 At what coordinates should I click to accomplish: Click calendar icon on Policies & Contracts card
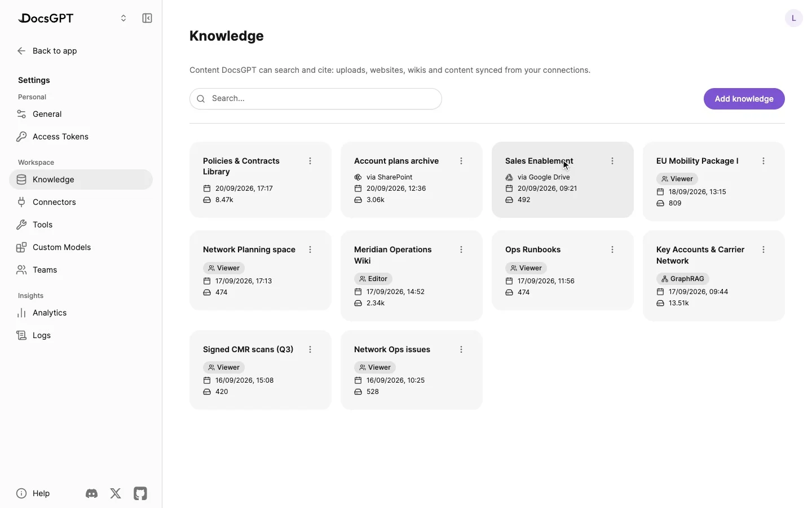tap(207, 189)
